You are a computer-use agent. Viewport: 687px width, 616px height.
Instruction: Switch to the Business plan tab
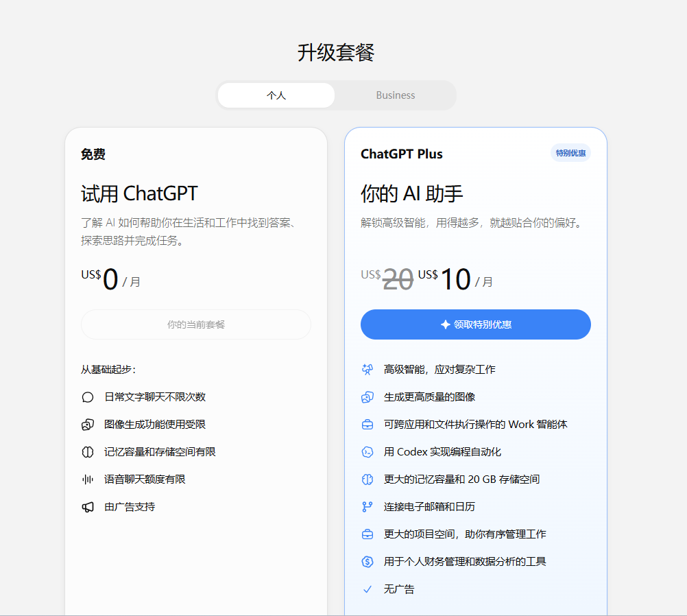pos(395,95)
